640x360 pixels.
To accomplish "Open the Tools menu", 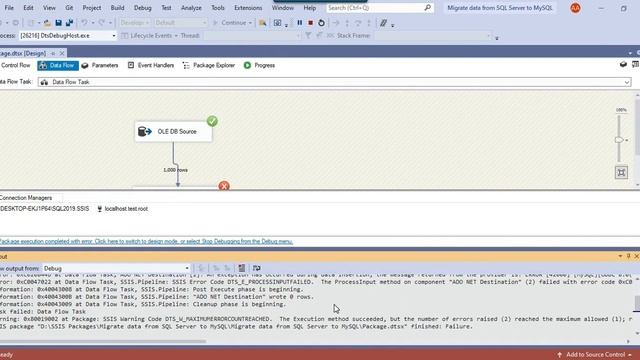I will [x=218, y=8].
